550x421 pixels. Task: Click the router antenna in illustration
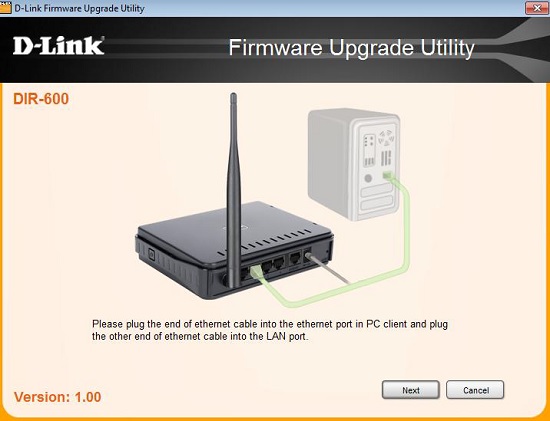pos(233,189)
